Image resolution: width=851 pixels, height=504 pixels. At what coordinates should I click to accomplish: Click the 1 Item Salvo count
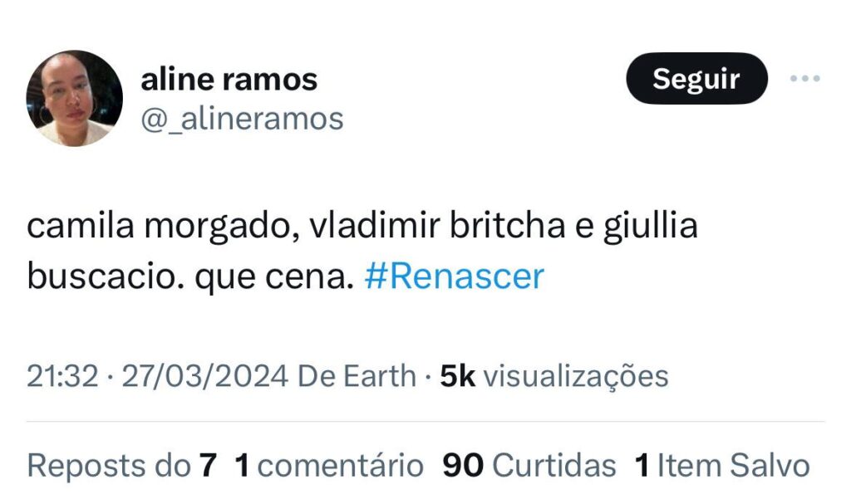[722, 466]
